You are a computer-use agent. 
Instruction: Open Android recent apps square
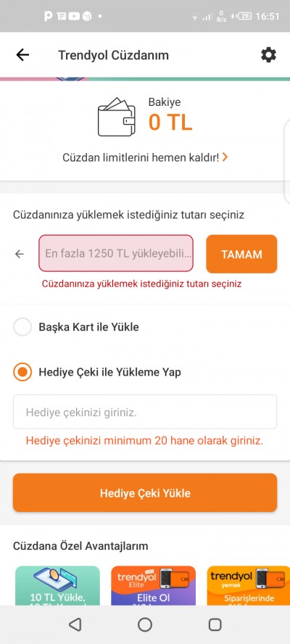click(x=215, y=624)
